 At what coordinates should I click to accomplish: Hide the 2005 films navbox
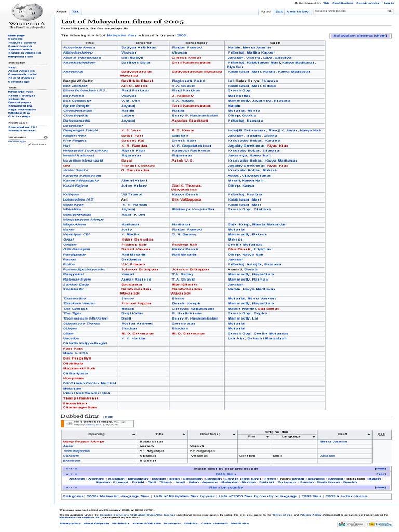[381, 474]
